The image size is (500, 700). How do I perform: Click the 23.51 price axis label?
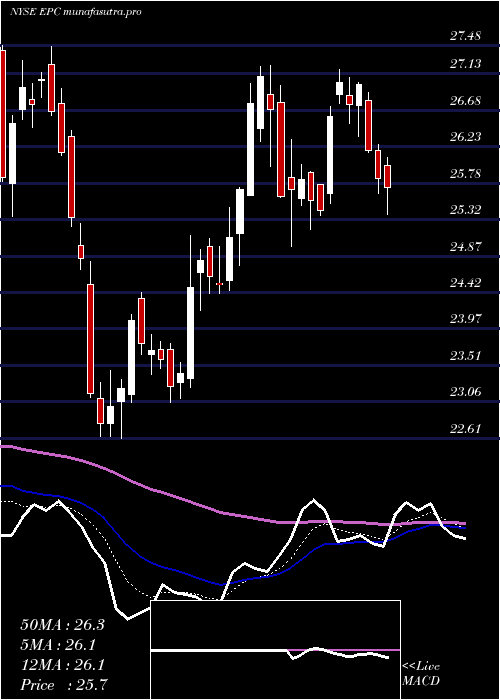[x=465, y=356]
